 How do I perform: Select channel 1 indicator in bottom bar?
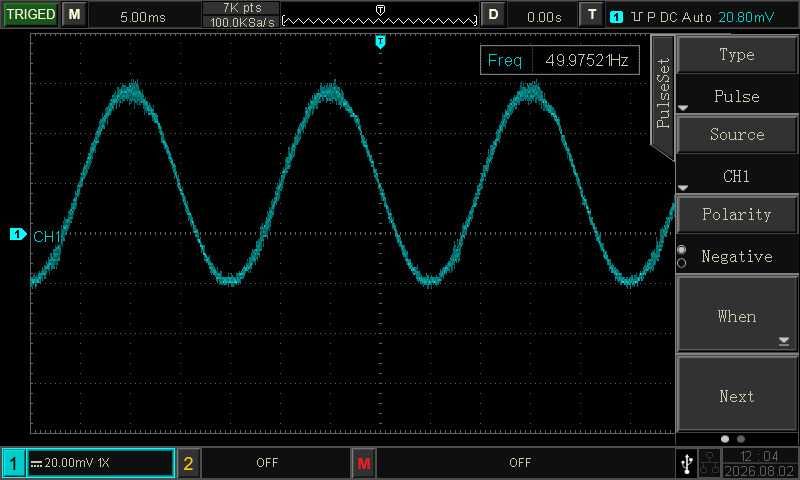[x=13, y=463]
